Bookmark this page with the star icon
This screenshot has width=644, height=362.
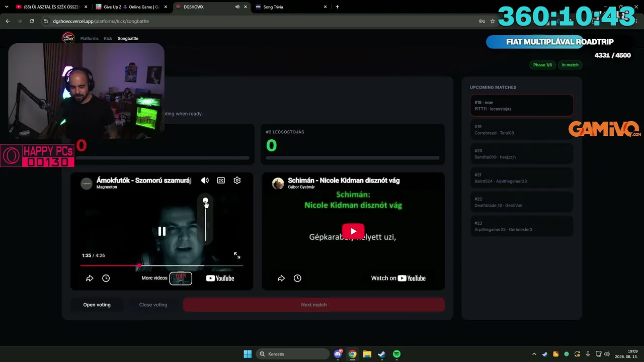pos(493,21)
